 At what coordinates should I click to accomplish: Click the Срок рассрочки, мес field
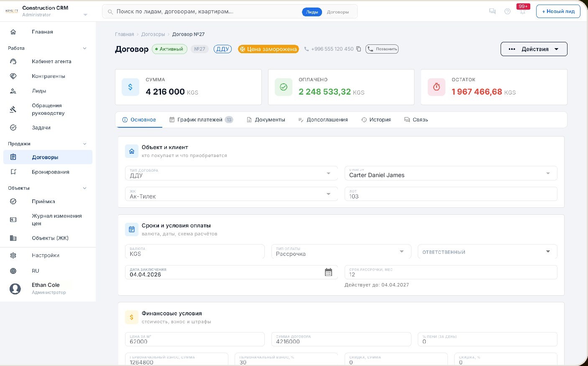451,272
